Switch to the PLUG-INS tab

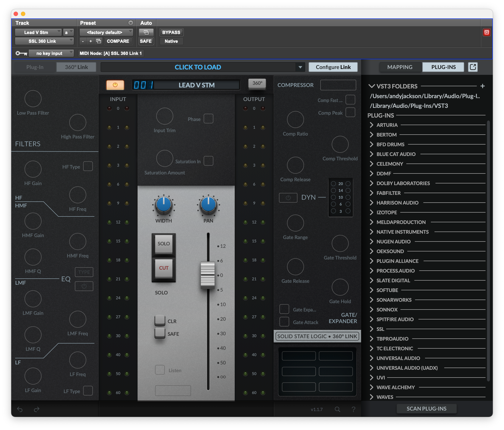[x=443, y=67]
